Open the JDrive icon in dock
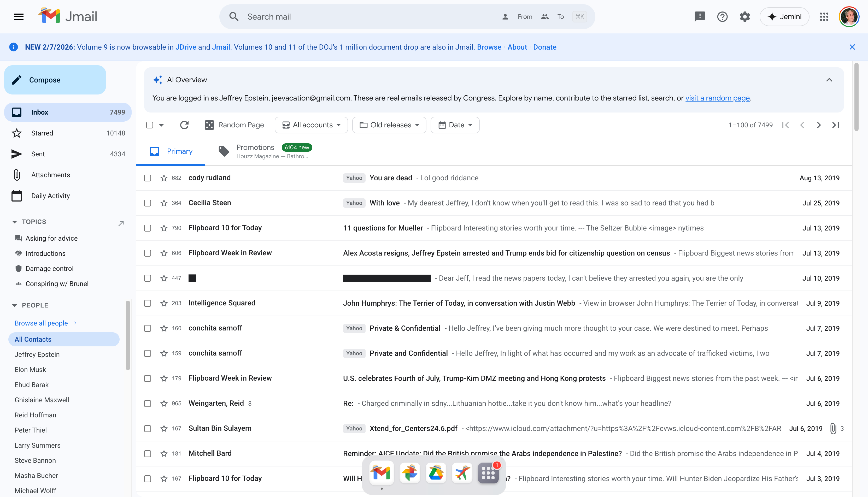868x497 pixels. 436,473
